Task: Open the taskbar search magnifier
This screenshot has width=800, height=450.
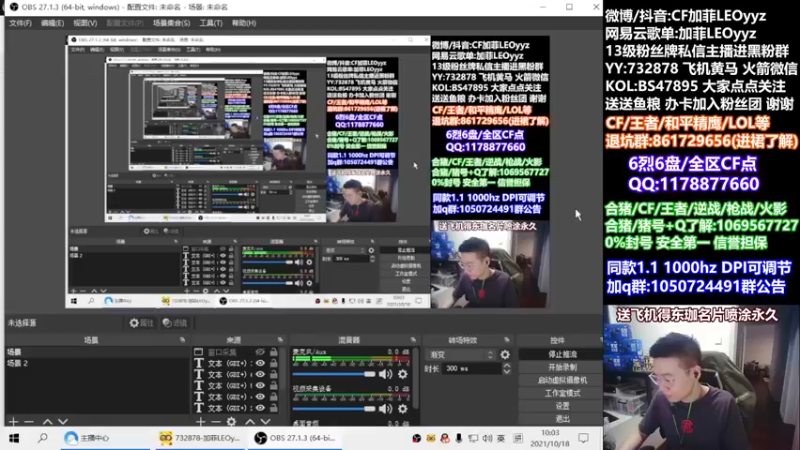Action: [43, 438]
